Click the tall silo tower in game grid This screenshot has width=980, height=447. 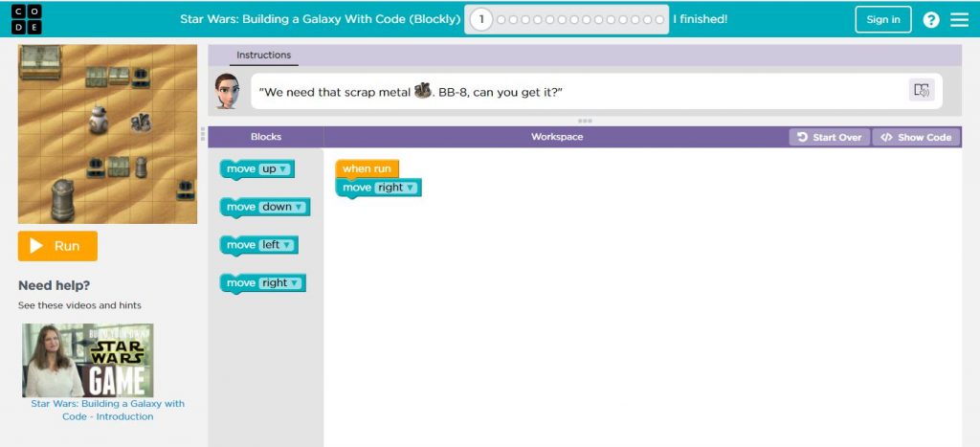62,199
